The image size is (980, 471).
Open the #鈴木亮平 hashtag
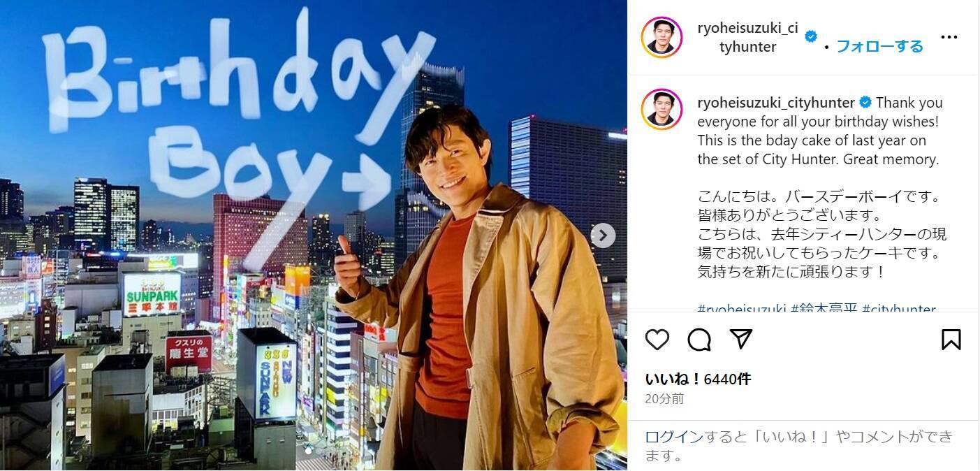coord(824,309)
